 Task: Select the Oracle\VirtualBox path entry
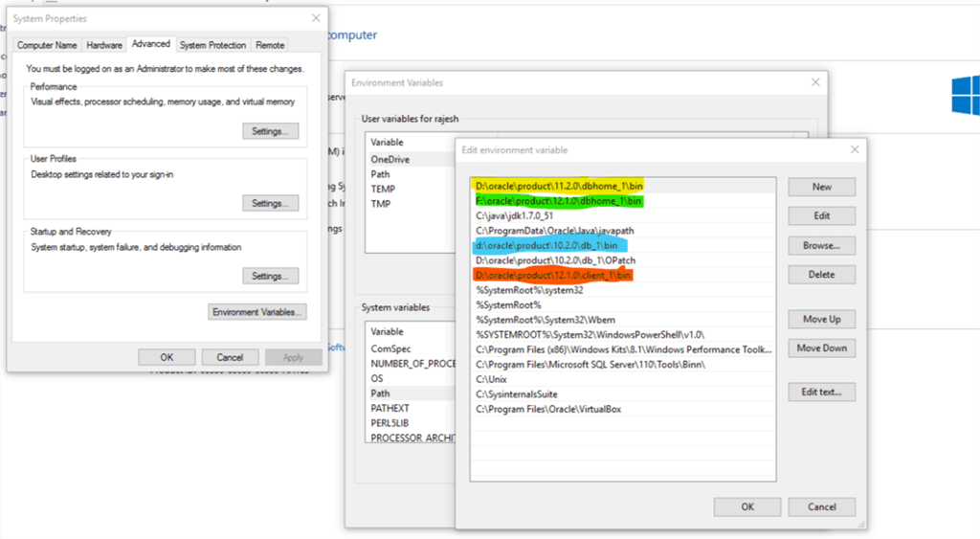[622, 409]
